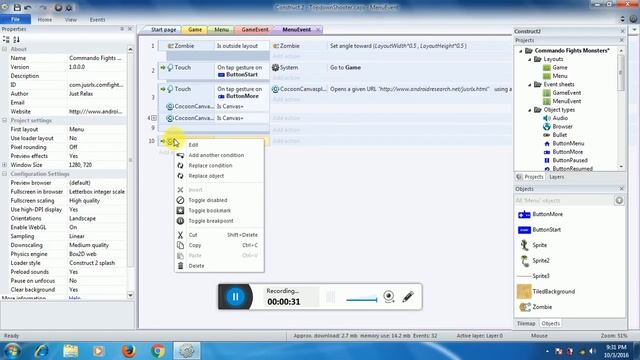Open Chrome from the taskbar
Viewport: 640px width, 360px height.
pyautogui.click(x=158, y=351)
